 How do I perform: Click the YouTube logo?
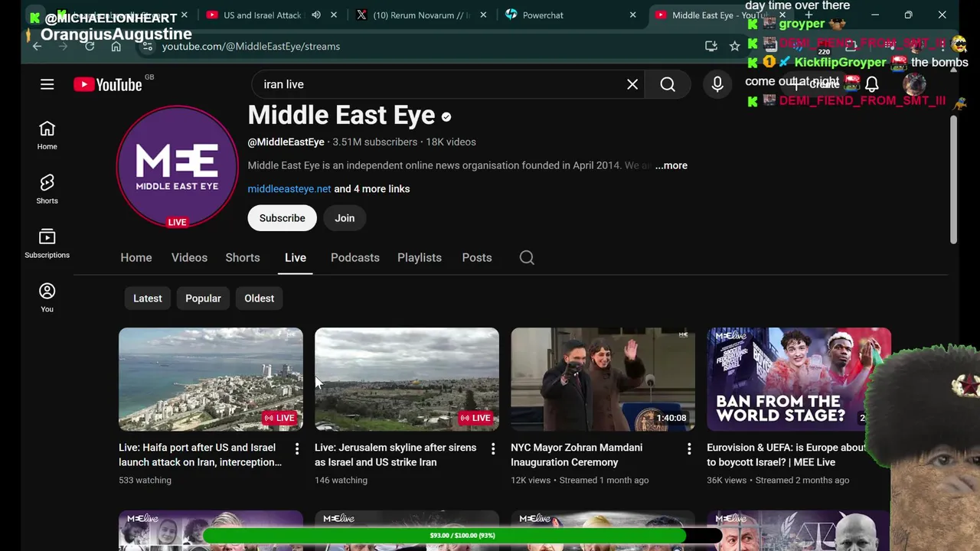coord(108,84)
